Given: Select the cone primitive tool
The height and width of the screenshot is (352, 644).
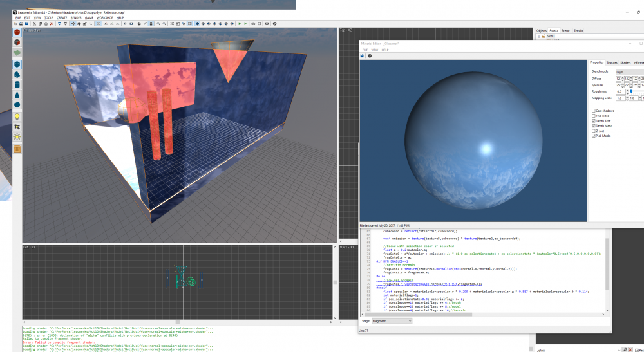Looking at the screenshot, I should (x=17, y=95).
